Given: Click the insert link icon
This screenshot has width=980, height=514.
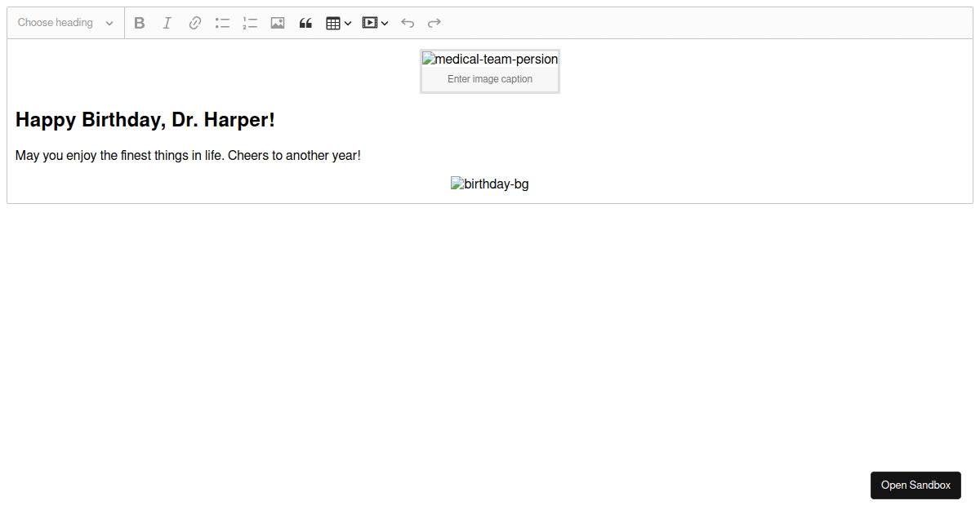Looking at the screenshot, I should [195, 23].
